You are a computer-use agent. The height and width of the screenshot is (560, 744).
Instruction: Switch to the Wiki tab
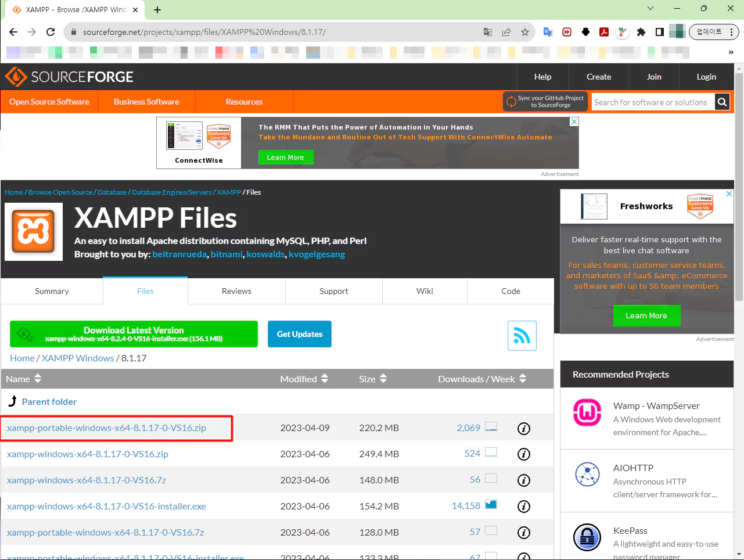(x=425, y=291)
